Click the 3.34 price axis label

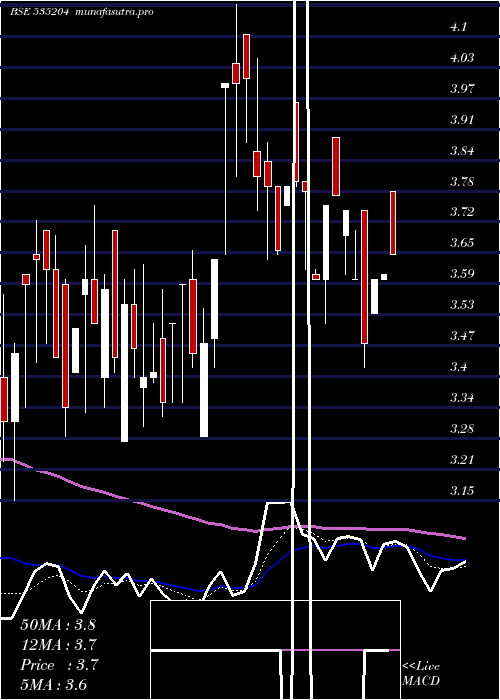pyautogui.click(x=462, y=398)
